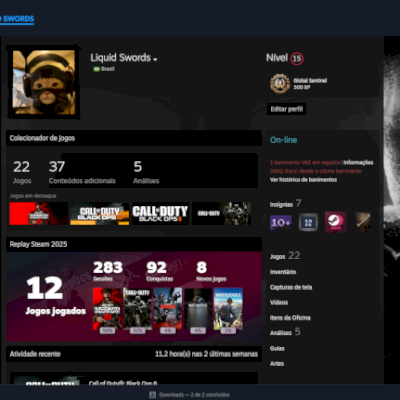
Task: Open the Itens da Oficina link
Action: tap(290, 318)
